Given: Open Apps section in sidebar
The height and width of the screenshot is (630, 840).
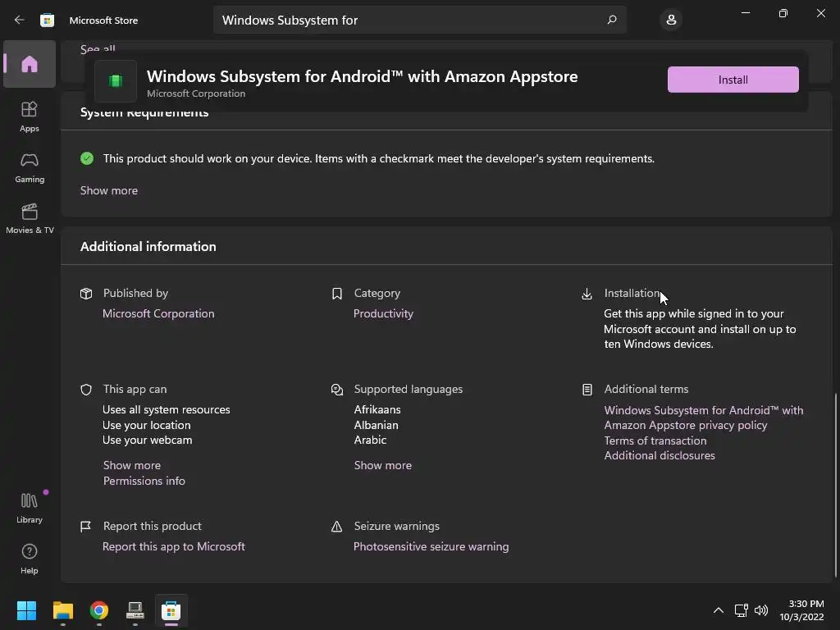Looking at the screenshot, I should (x=30, y=116).
